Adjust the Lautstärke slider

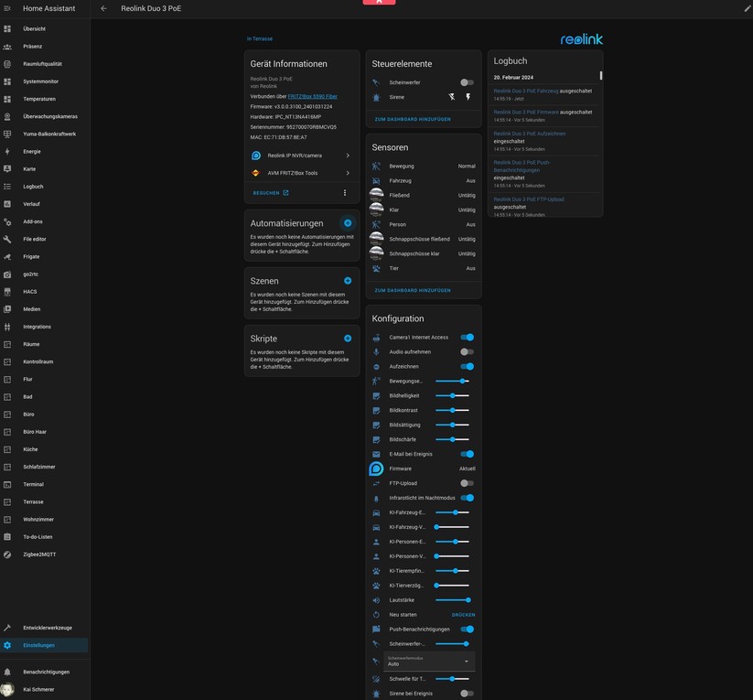tap(453, 600)
